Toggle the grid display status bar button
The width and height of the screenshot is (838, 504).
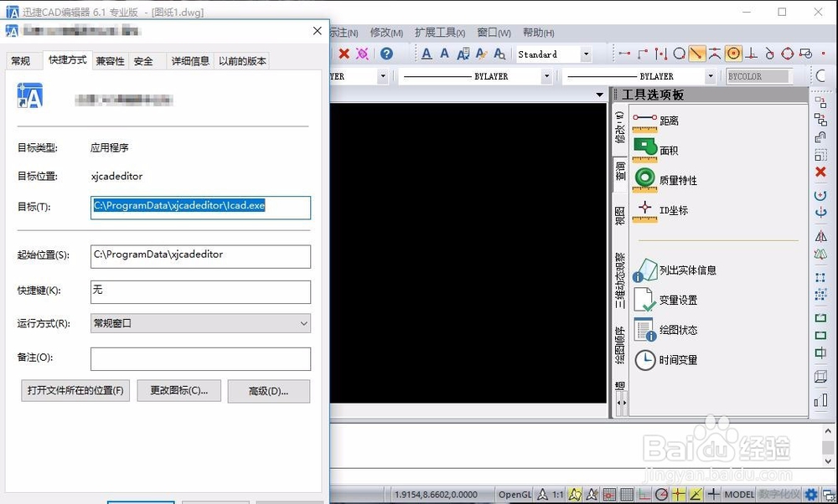pyautogui.click(x=627, y=495)
